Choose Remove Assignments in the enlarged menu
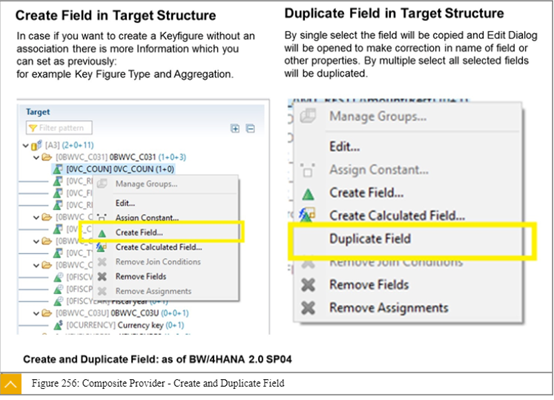 click(389, 308)
